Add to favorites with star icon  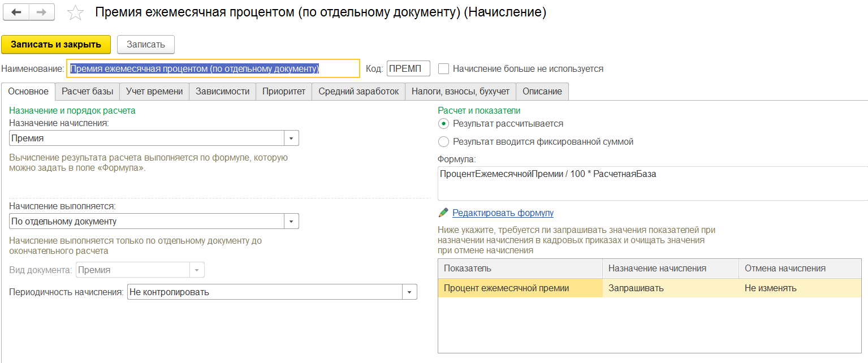click(75, 14)
